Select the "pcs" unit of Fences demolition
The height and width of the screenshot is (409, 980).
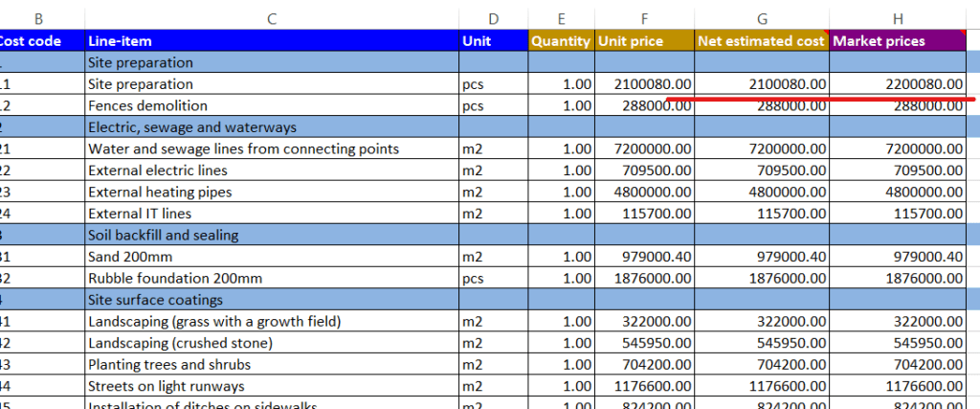point(494,105)
